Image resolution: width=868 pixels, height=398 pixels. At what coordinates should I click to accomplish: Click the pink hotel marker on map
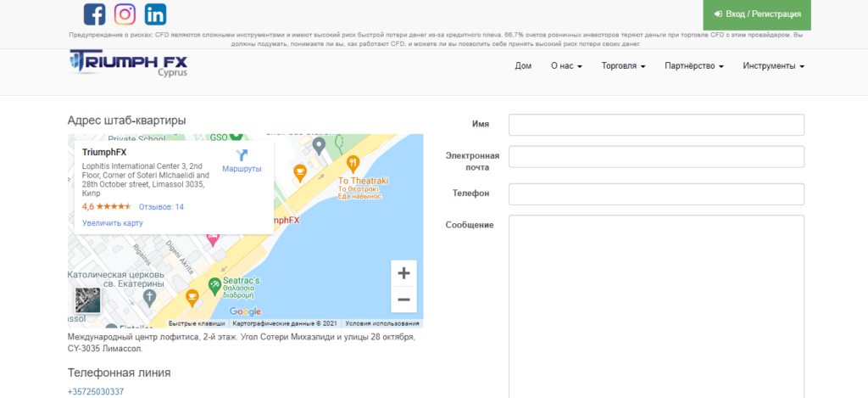pyautogui.click(x=213, y=240)
